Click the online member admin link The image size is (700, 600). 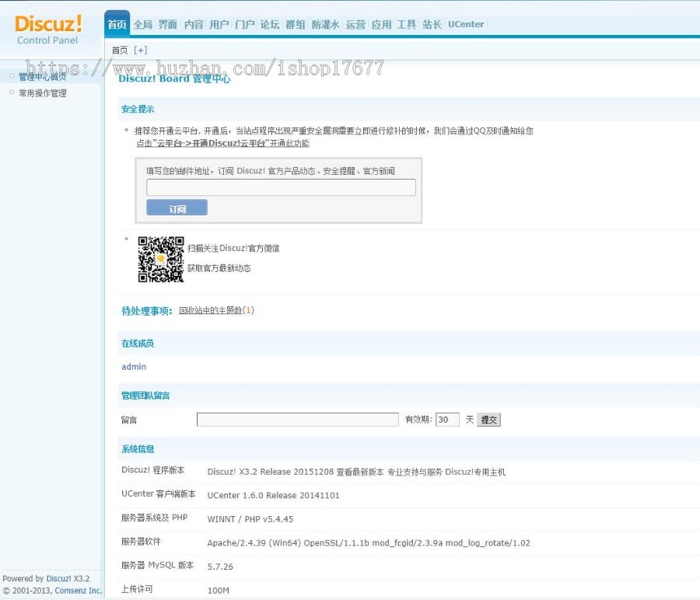point(134,367)
